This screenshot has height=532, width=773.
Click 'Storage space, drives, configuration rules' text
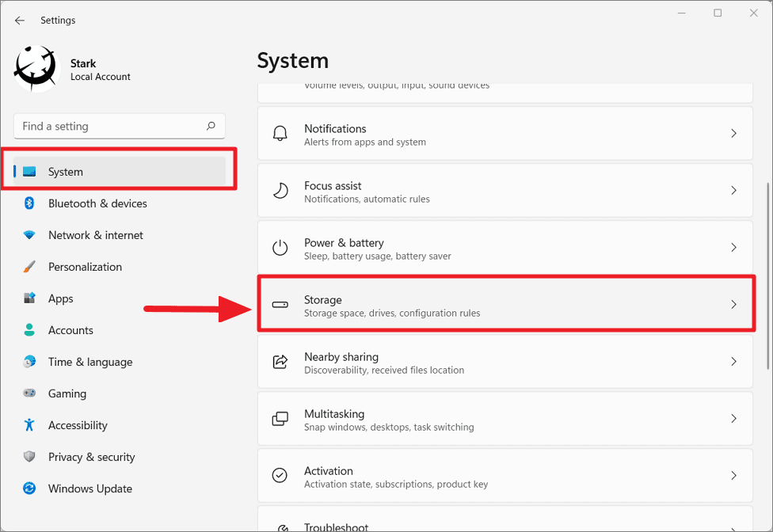(392, 313)
